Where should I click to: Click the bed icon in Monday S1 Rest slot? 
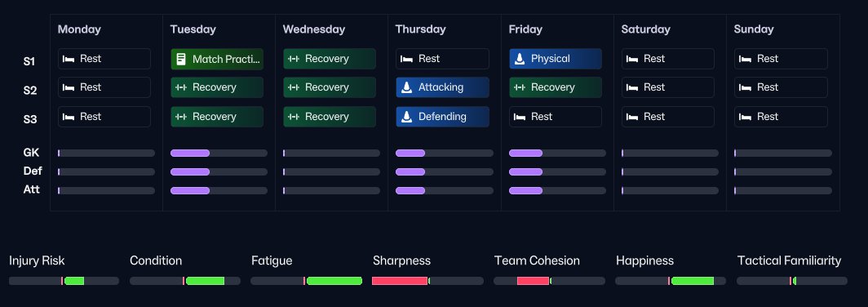point(69,59)
